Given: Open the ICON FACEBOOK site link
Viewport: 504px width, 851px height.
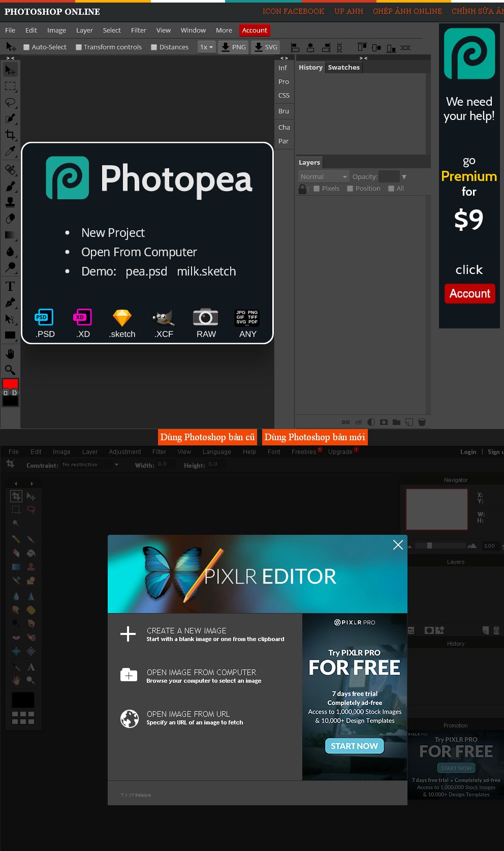Looking at the screenshot, I should pos(293,11).
